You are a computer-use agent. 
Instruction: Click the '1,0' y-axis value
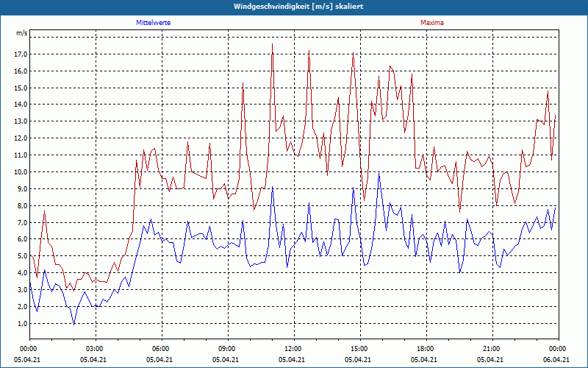pyautogui.click(x=23, y=323)
